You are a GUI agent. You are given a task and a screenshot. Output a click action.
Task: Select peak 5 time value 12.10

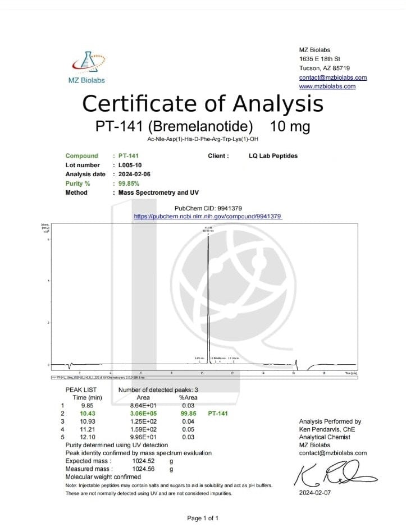pos(88,437)
